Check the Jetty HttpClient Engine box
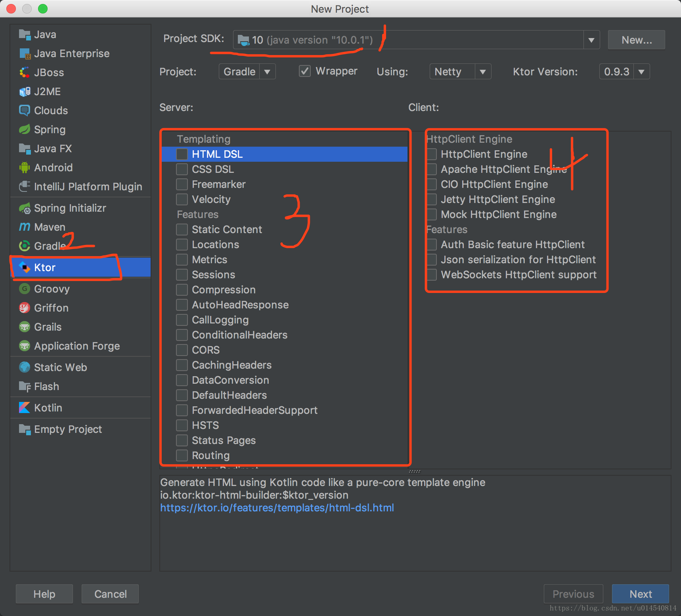Viewport: 681px width, 616px height. tap(432, 199)
